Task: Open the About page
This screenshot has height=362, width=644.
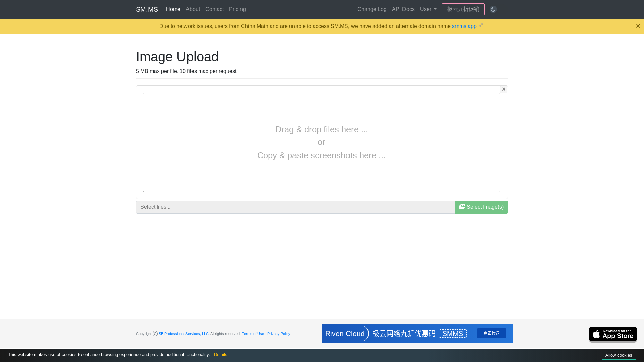Action: (193, 9)
